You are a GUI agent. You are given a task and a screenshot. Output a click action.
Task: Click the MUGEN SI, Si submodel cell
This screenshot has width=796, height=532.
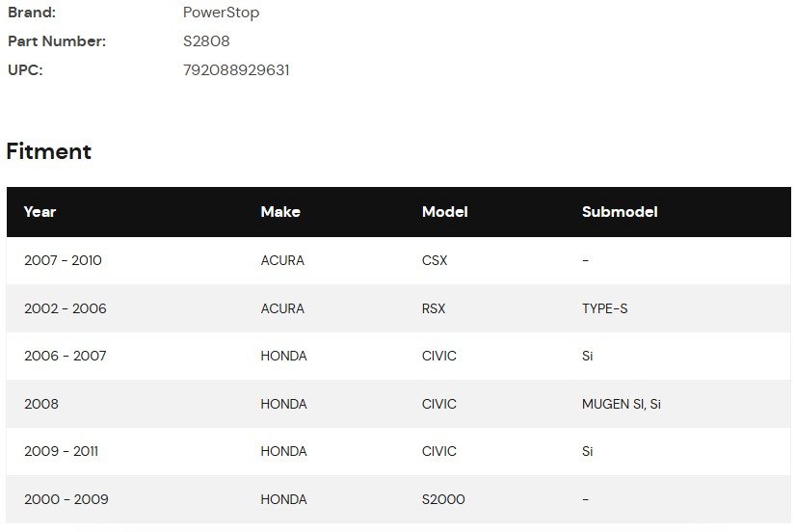(x=622, y=404)
